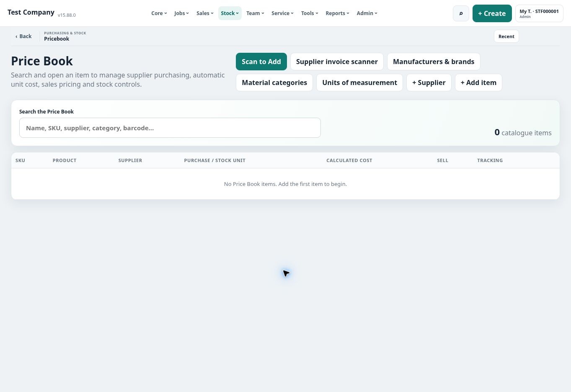Open the My T. STF000001 user profile

point(539,13)
